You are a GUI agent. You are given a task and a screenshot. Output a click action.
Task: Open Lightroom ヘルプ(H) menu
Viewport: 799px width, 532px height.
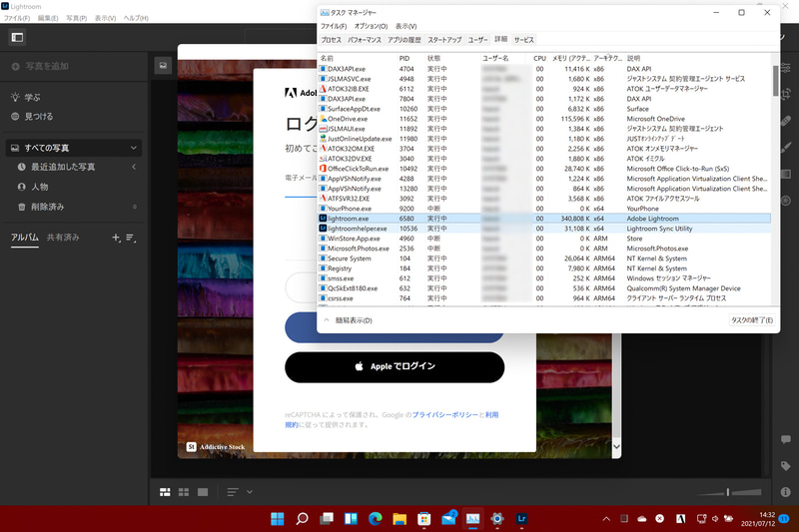136,18
